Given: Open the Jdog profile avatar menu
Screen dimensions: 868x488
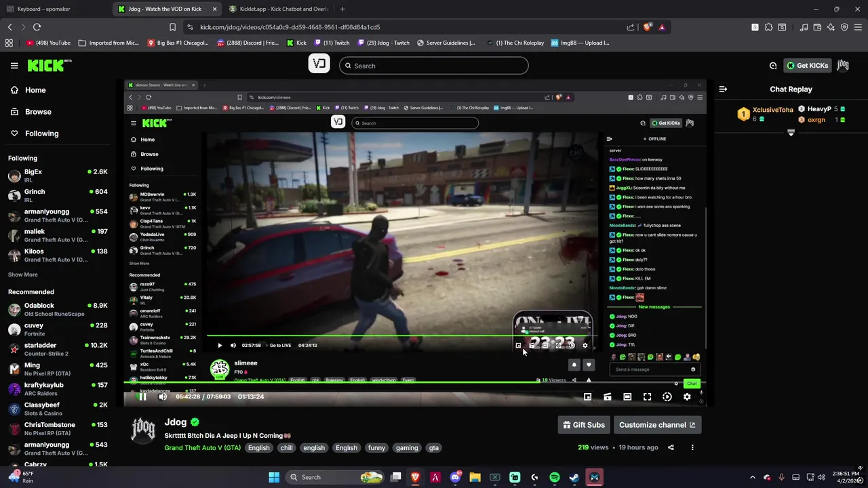Looking at the screenshot, I should 843,65.
